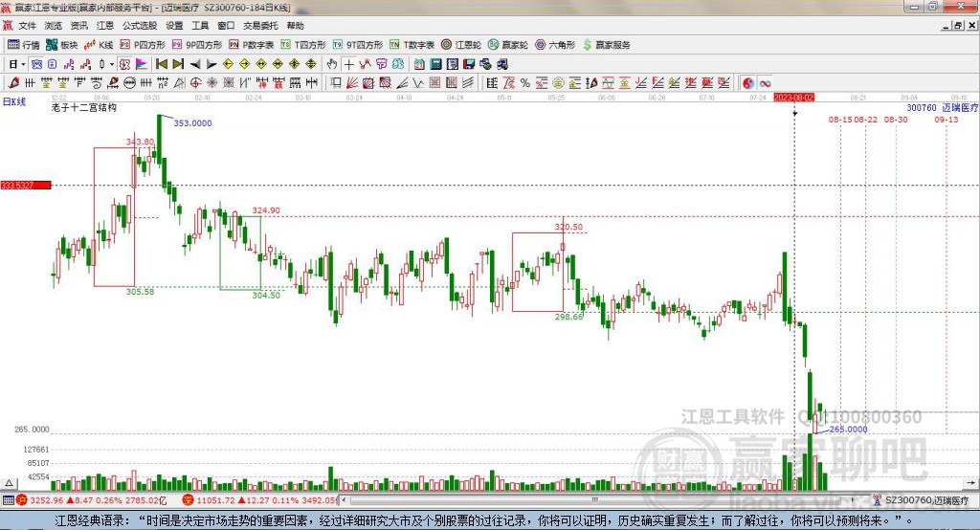Open the 帮助 menu
980x530 pixels.
click(295, 26)
